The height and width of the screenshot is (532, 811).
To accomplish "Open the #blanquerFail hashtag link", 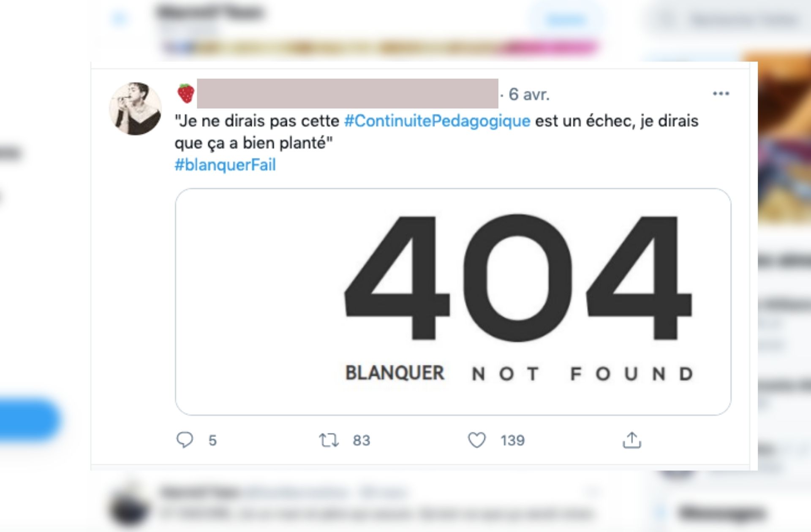I will 225,165.
